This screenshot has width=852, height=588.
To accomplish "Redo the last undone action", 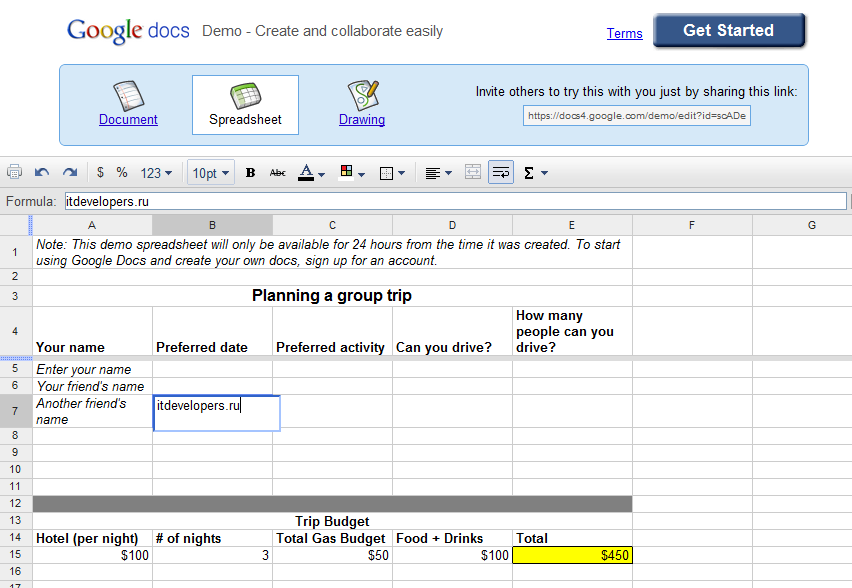I will [69, 173].
